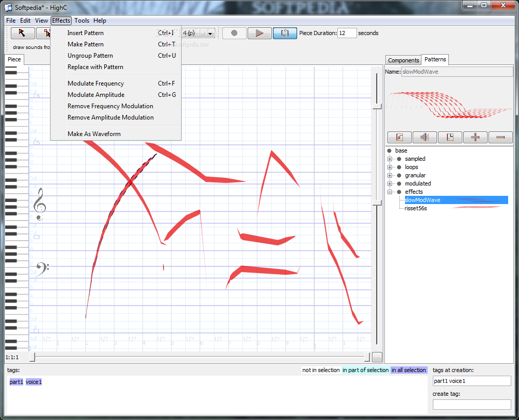Select the slowModWave pattern
The height and width of the screenshot is (420, 519).
point(457,200)
